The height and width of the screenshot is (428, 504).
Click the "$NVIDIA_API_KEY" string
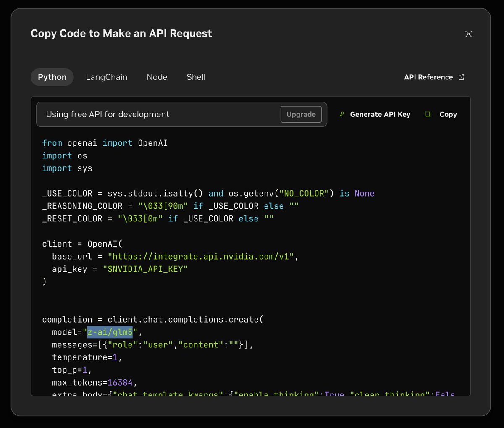point(145,269)
